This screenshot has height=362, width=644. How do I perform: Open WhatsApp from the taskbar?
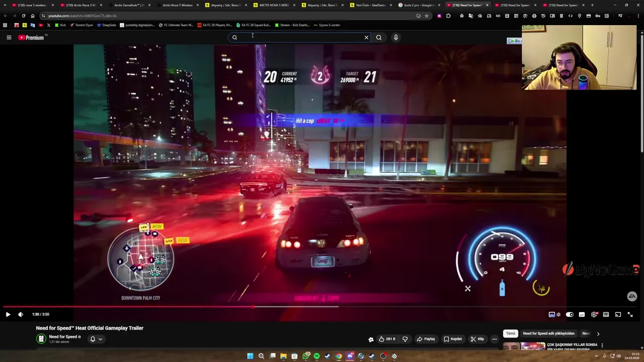click(306, 356)
